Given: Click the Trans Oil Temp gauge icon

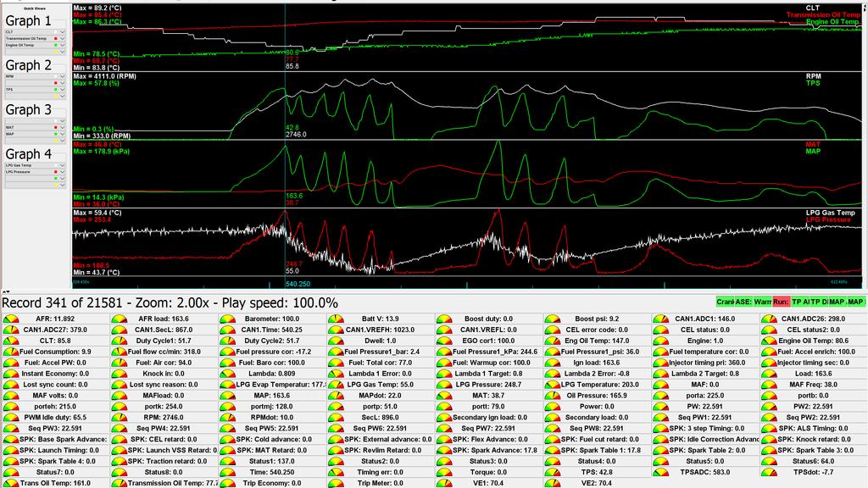Looking at the screenshot, I should point(10,483).
